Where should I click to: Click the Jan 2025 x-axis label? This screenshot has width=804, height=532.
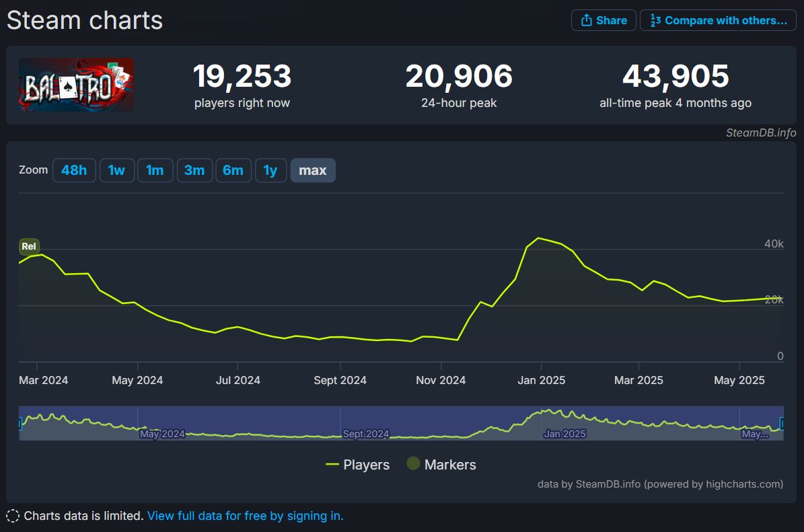(541, 380)
